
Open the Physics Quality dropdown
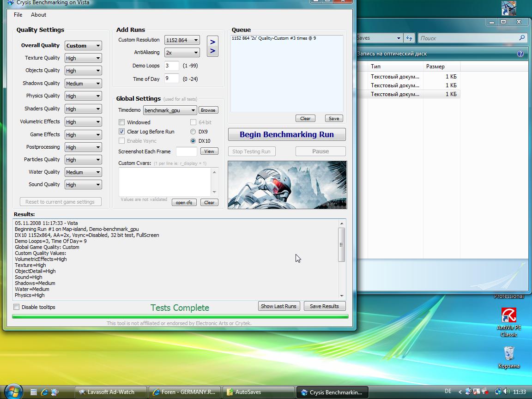coord(83,96)
